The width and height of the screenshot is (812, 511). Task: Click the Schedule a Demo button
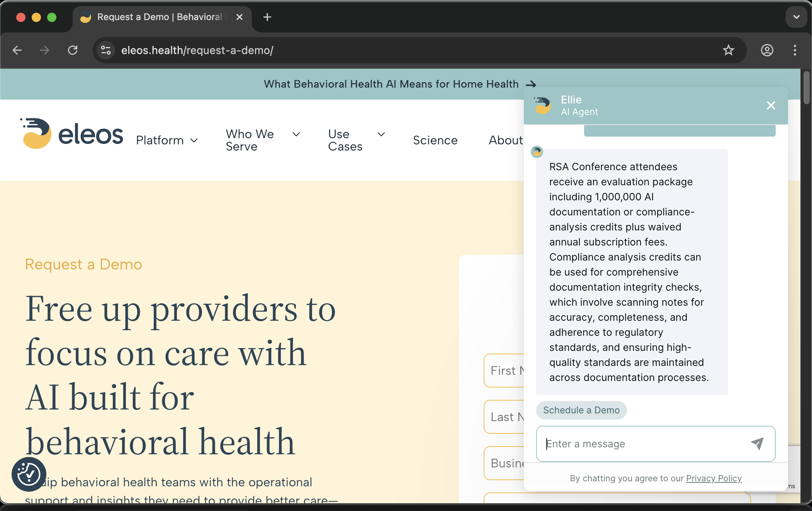pos(581,410)
